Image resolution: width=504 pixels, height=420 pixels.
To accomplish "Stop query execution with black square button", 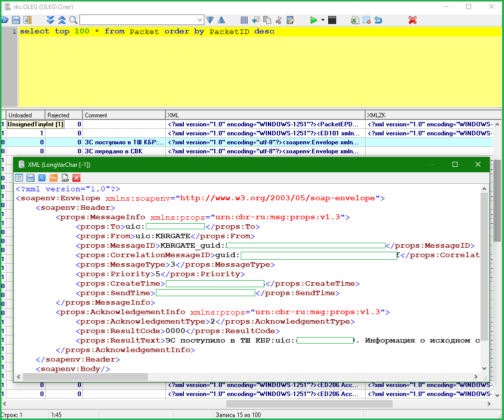I will (332, 20).
